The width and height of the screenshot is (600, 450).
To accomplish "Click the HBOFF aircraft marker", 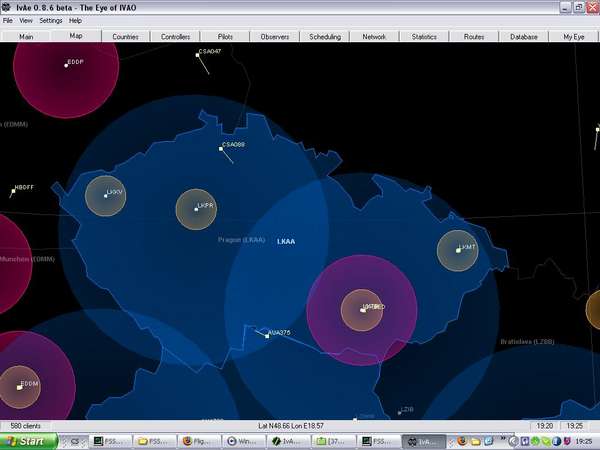I will pyautogui.click(x=13, y=191).
